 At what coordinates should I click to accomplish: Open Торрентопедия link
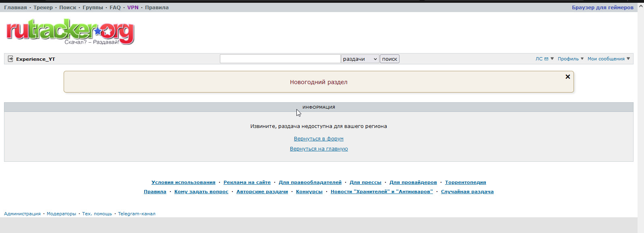pyautogui.click(x=466, y=182)
